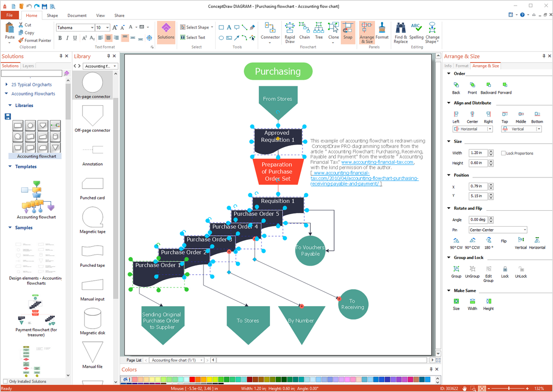Group the selected shapes

coord(456,272)
